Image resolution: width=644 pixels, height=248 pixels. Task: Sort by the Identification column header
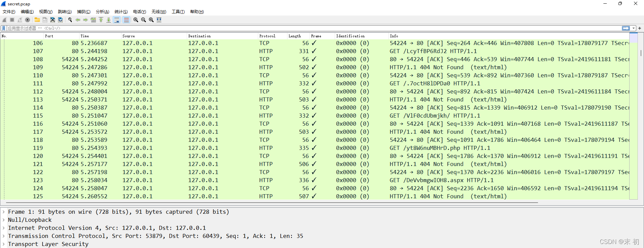pos(361,36)
